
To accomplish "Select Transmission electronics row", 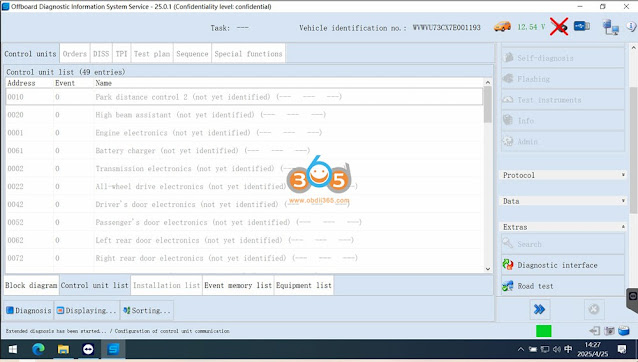I will [x=244, y=168].
